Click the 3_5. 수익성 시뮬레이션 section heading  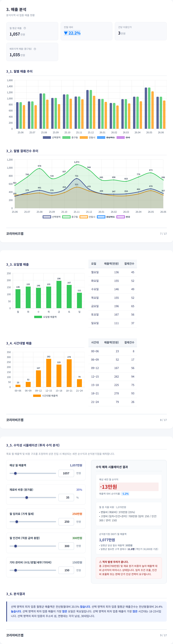(x=33, y=445)
